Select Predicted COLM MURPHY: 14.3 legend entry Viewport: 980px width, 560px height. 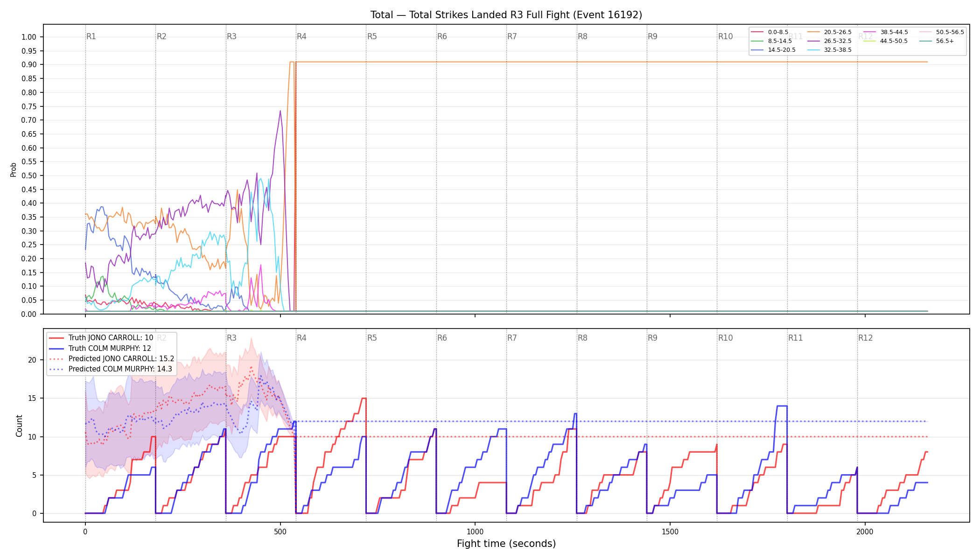click(111, 369)
